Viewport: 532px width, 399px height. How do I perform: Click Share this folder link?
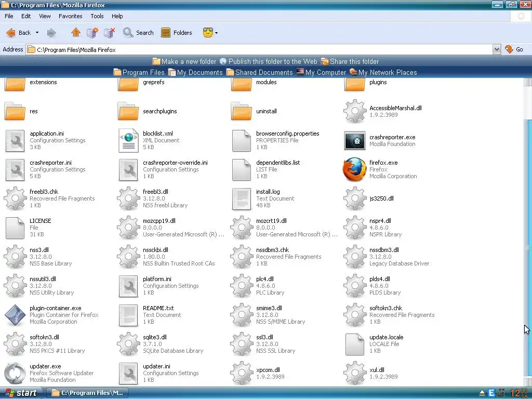point(350,61)
